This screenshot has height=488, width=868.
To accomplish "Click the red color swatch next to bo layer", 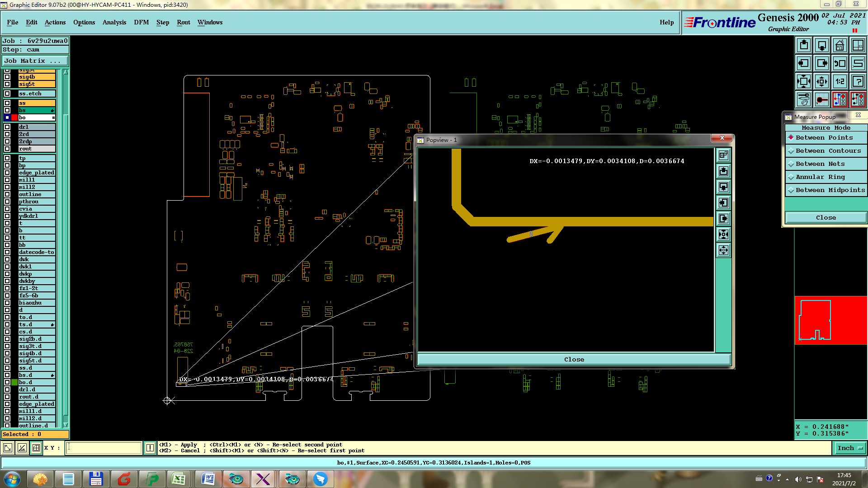I will tap(14, 117).
